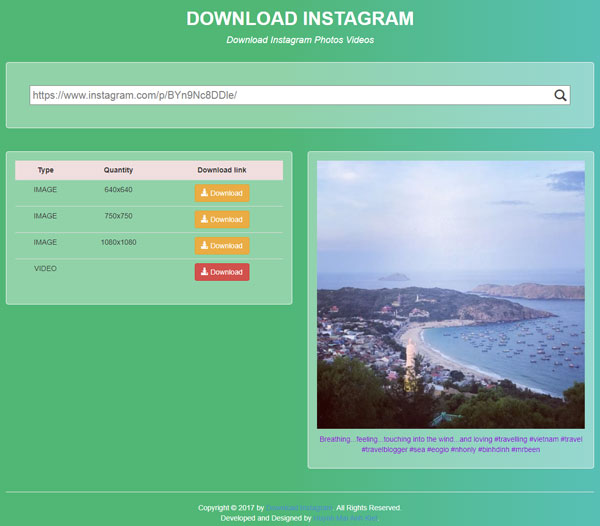Select the 'Type' column header
Screen dimensions: 600x526
click(46, 170)
